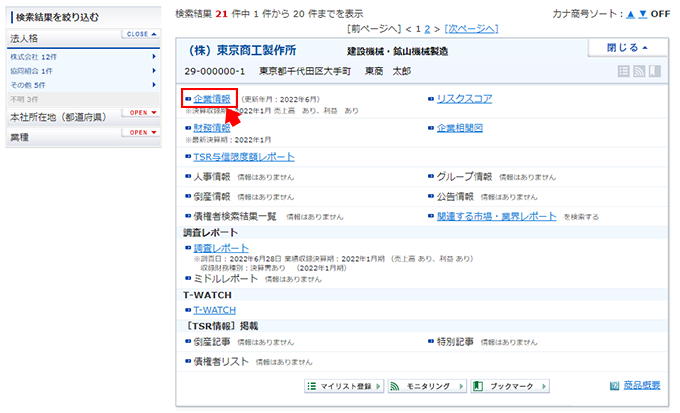The image size is (680, 413).
Task: Click the 不明 3件 filter row
Action: click(x=83, y=99)
